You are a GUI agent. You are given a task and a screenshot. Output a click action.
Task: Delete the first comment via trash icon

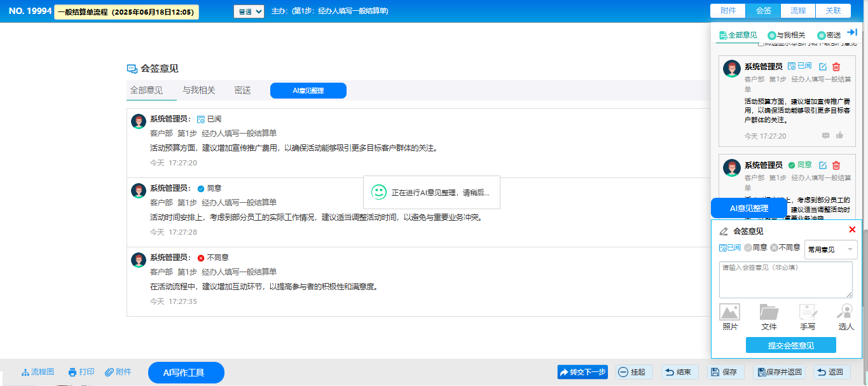(x=836, y=67)
